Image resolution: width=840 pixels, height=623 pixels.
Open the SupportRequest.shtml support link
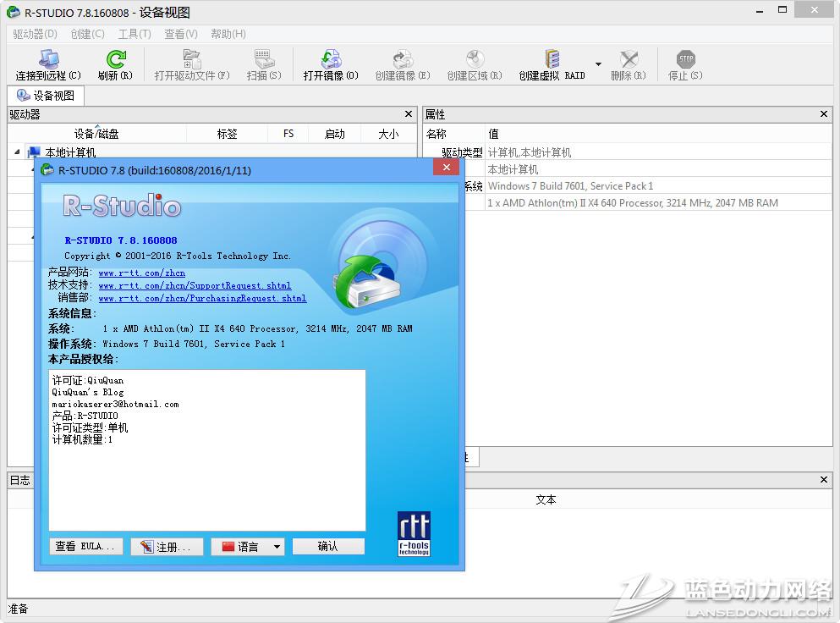[194, 285]
